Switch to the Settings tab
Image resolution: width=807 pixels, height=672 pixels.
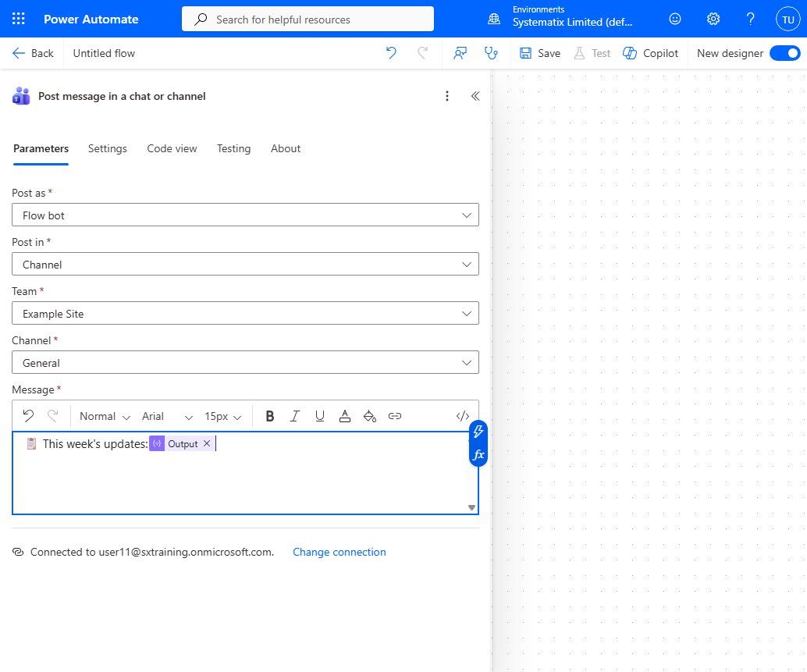[108, 149]
